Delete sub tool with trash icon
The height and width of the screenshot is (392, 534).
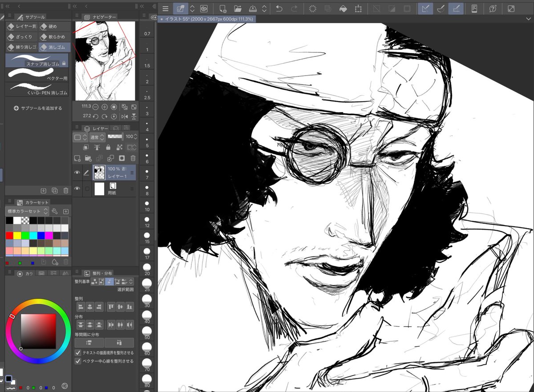click(x=65, y=190)
